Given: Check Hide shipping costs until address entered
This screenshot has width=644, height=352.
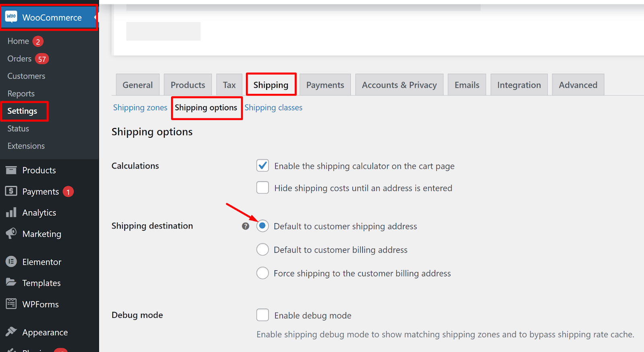Looking at the screenshot, I should click(x=263, y=188).
